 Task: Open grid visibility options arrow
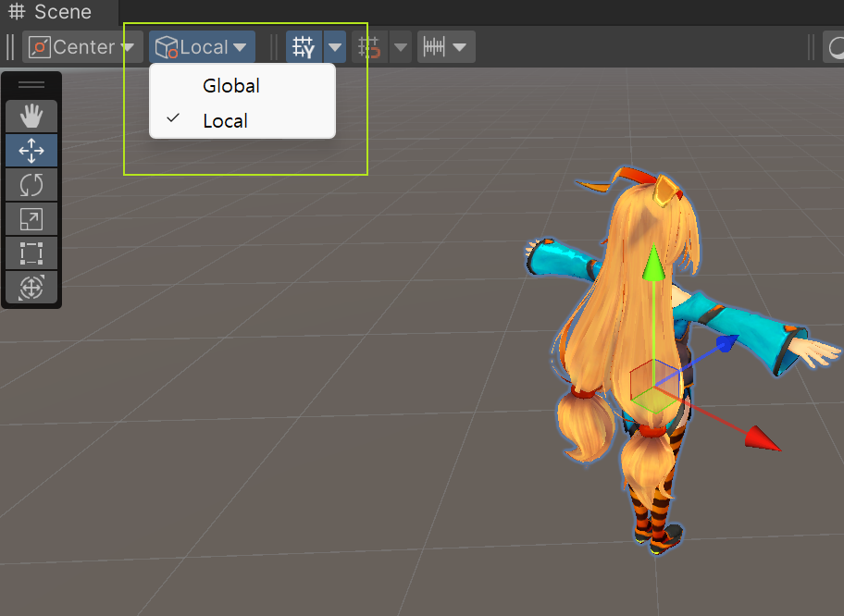(335, 47)
